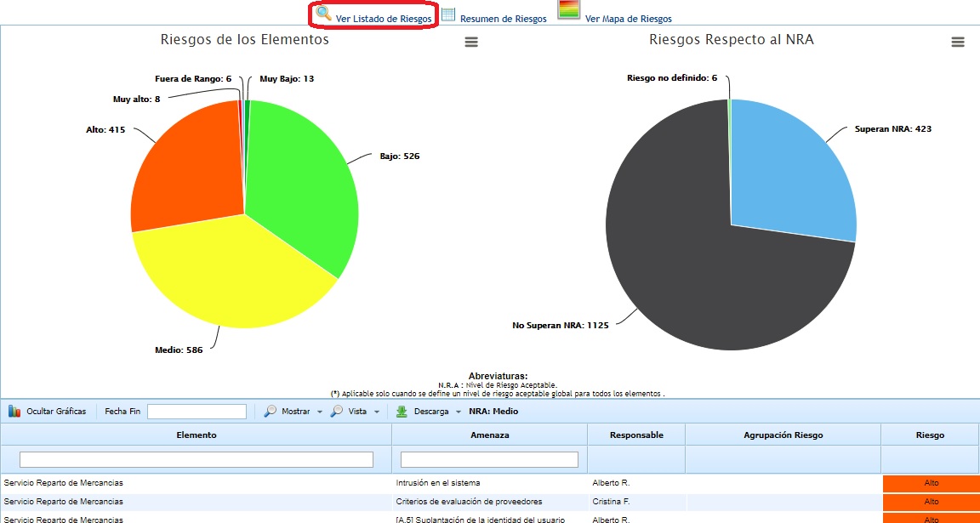The image size is (980, 523).
Task: Open the Resumen de Riesgos link
Action: [x=504, y=19]
